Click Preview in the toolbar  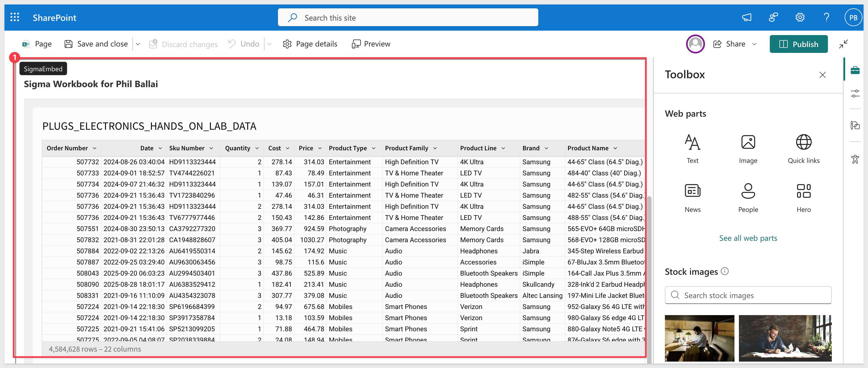(371, 44)
